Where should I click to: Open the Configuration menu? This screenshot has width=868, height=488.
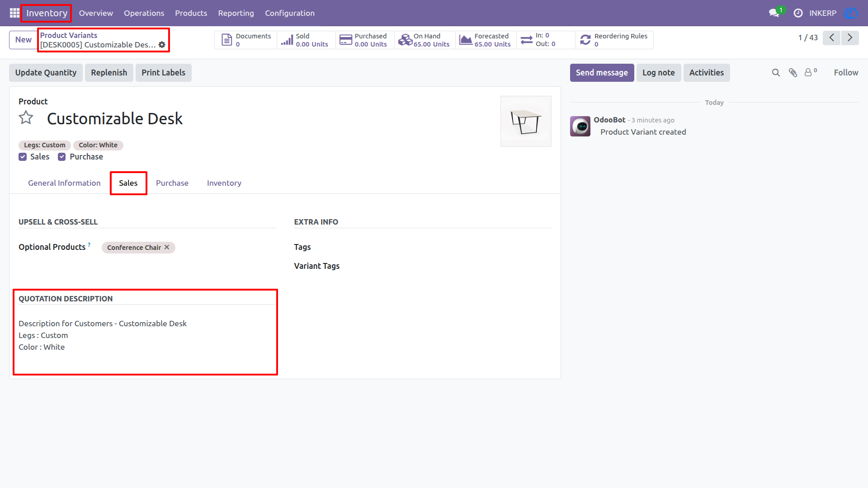[290, 13]
